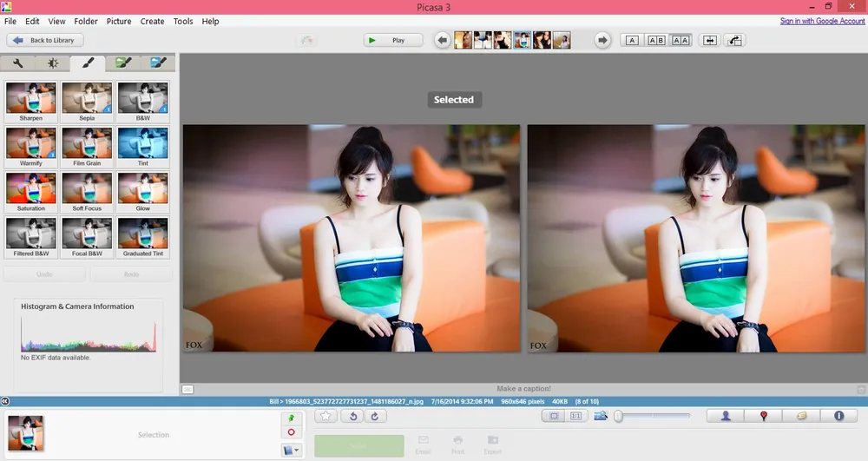Viewport: 868px width, 461px height.
Task: Rotate photo clockwise
Action: [375, 416]
